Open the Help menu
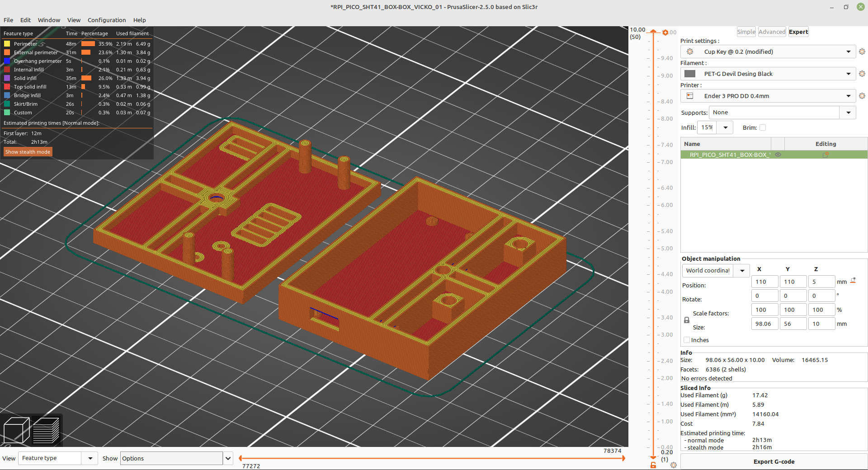868x470 pixels. tap(139, 20)
